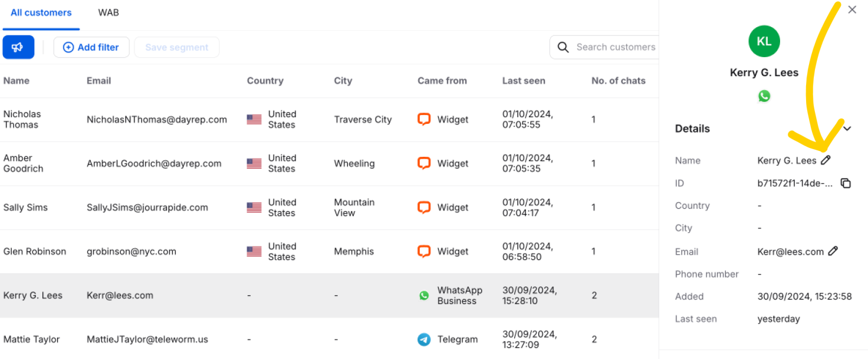Viewport: 868px width, 359px height.
Task: Sort by Last seen column header
Action: [x=524, y=81]
